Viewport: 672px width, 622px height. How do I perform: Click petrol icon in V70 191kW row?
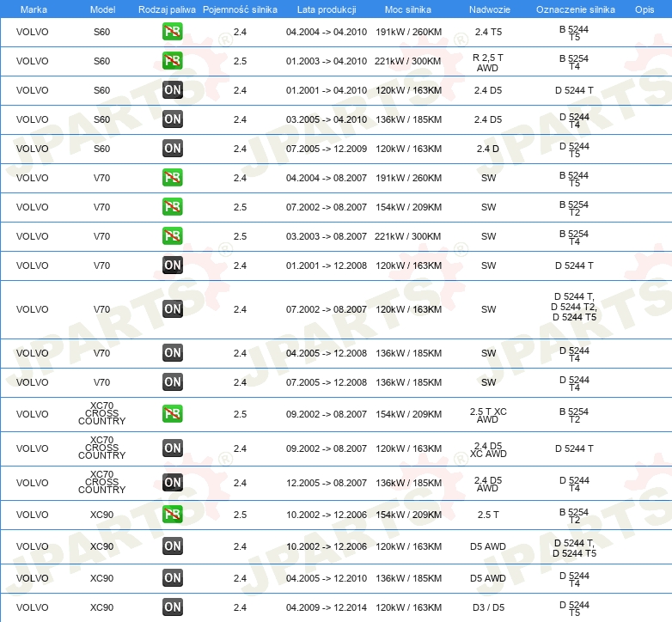(x=172, y=177)
